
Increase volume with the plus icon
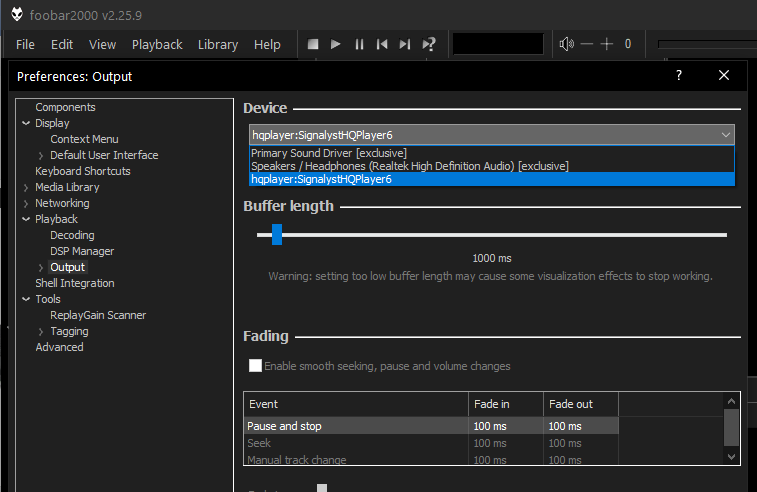point(606,44)
